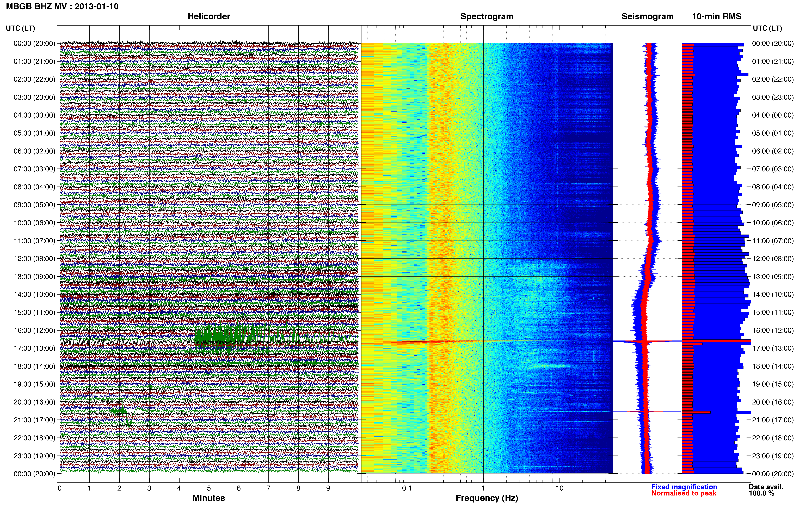This screenshot has height=508, width=812.
Task: Click right axis label 22:00 (18:00)
Action: 773,438
